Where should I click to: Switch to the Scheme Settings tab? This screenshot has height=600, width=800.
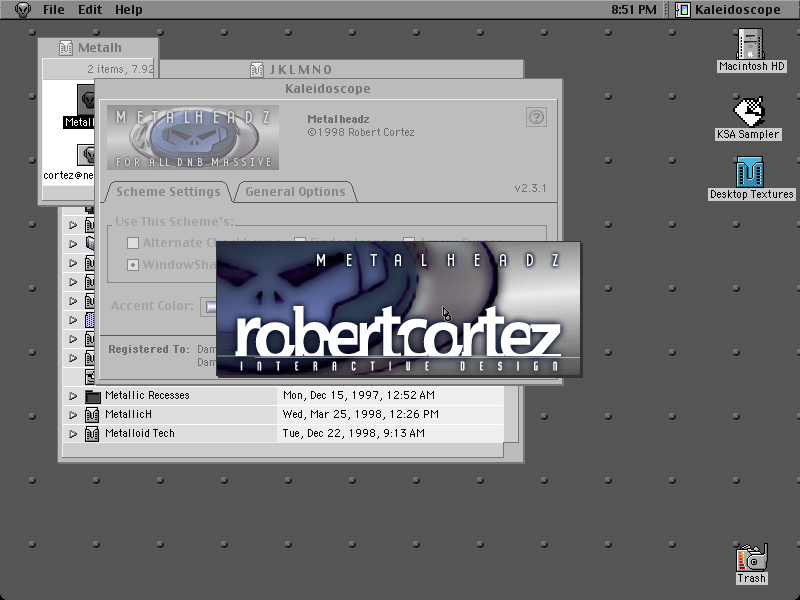pos(168,192)
